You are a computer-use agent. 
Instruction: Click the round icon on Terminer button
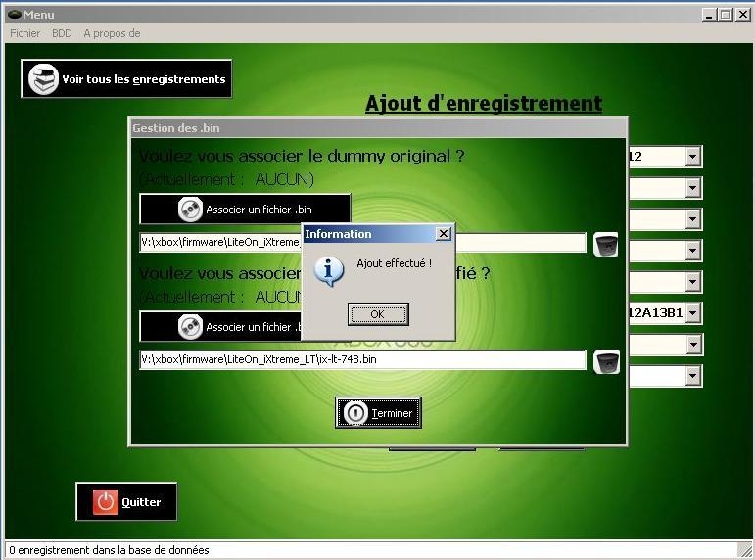[x=355, y=412]
